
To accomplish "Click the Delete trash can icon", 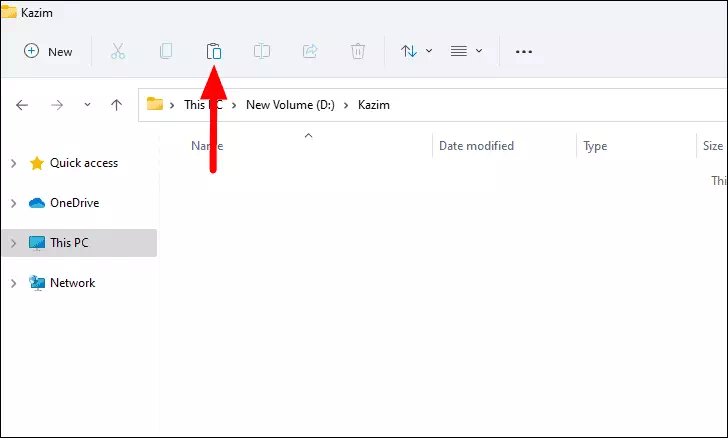I will (x=358, y=51).
